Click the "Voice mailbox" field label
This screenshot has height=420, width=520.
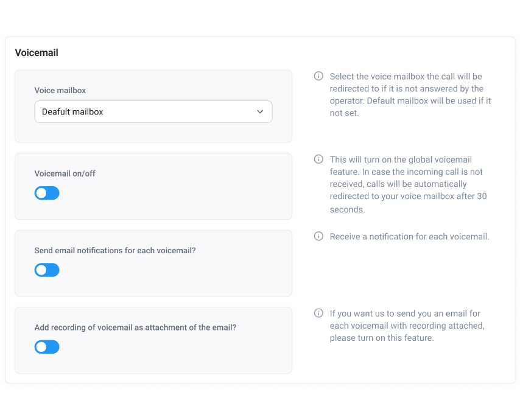coord(60,90)
